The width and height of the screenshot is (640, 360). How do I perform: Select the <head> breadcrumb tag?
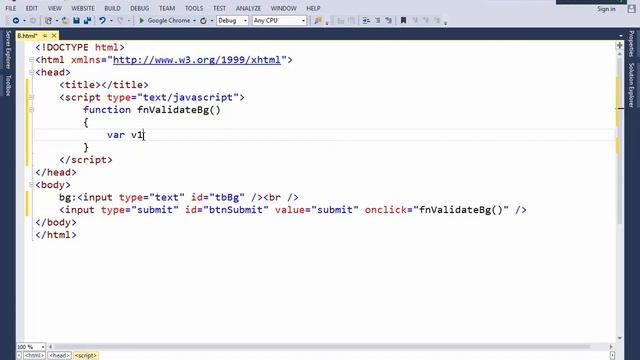(x=60, y=356)
